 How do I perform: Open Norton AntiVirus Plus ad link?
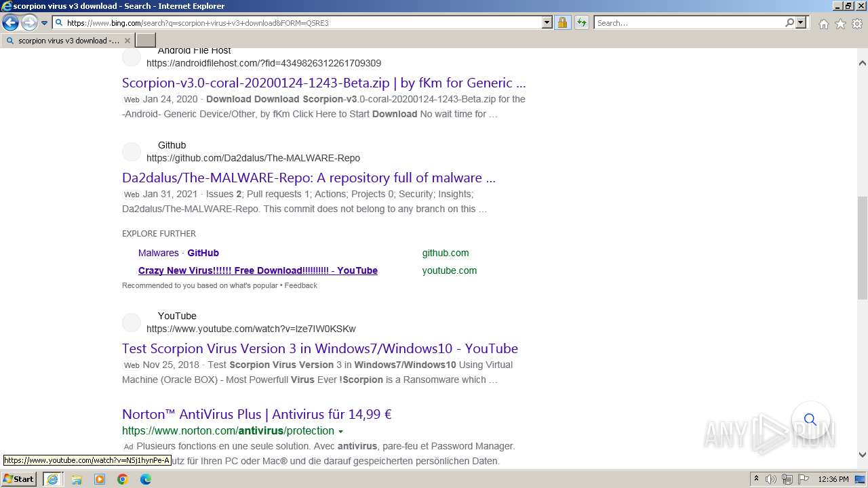click(x=257, y=414)
